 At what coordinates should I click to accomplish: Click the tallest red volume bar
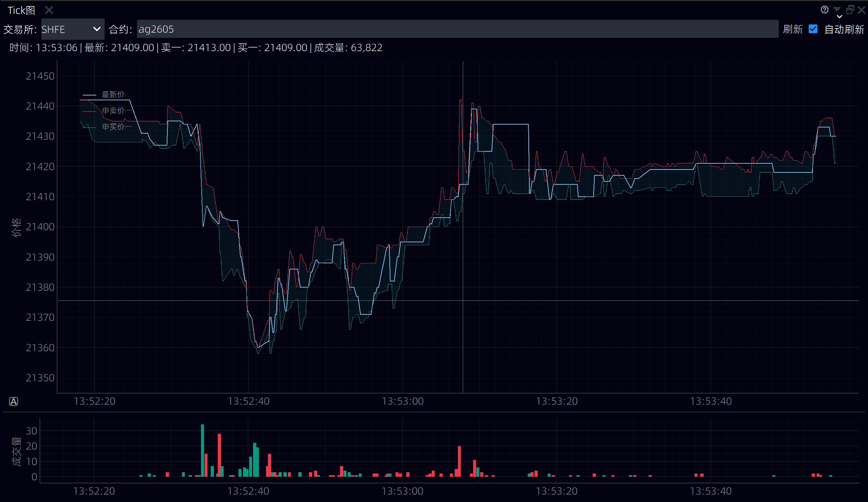pyautogui.click(x=219, y=454)
